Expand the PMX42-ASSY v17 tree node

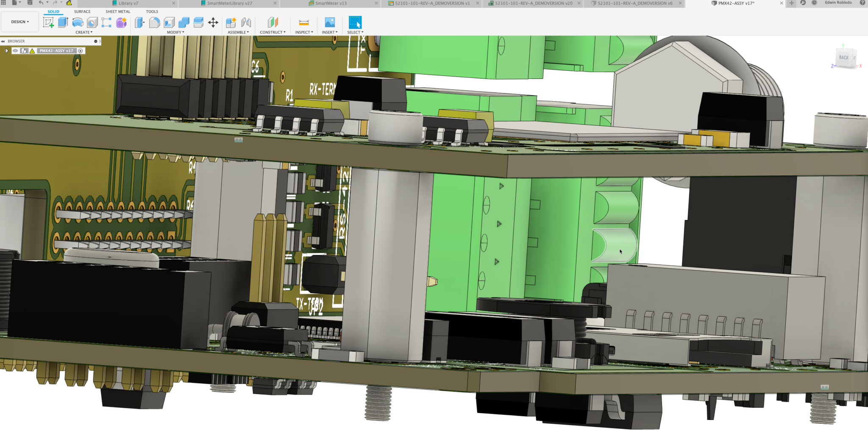click(7, 50)
